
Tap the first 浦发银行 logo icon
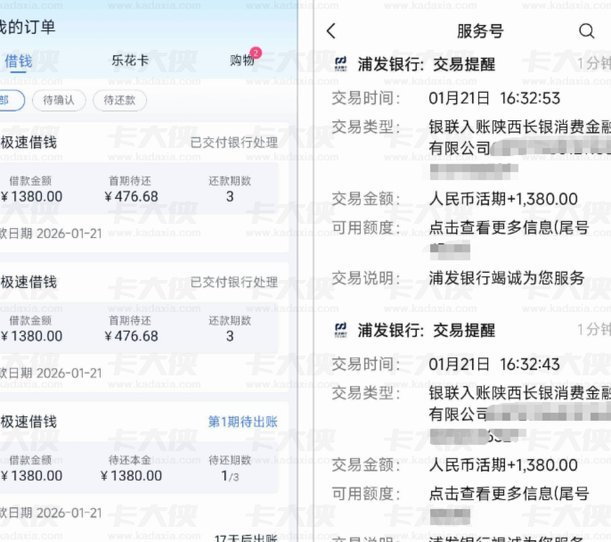click(x=341, y=64)
